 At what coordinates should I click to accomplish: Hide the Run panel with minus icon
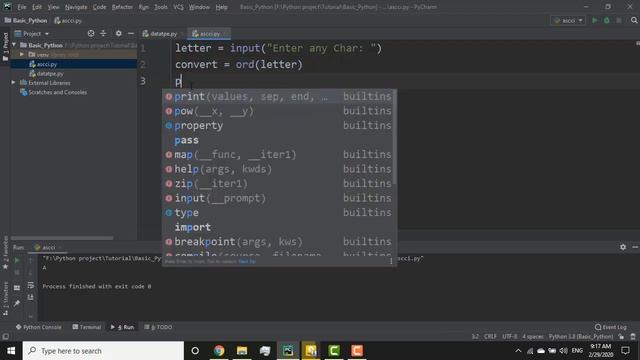[635, 247]
